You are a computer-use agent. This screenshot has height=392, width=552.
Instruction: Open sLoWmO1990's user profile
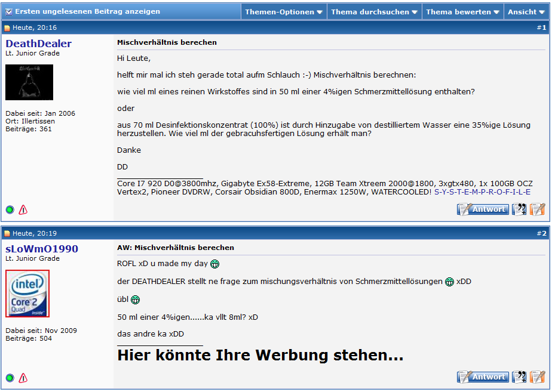click(x=42, y=249)
